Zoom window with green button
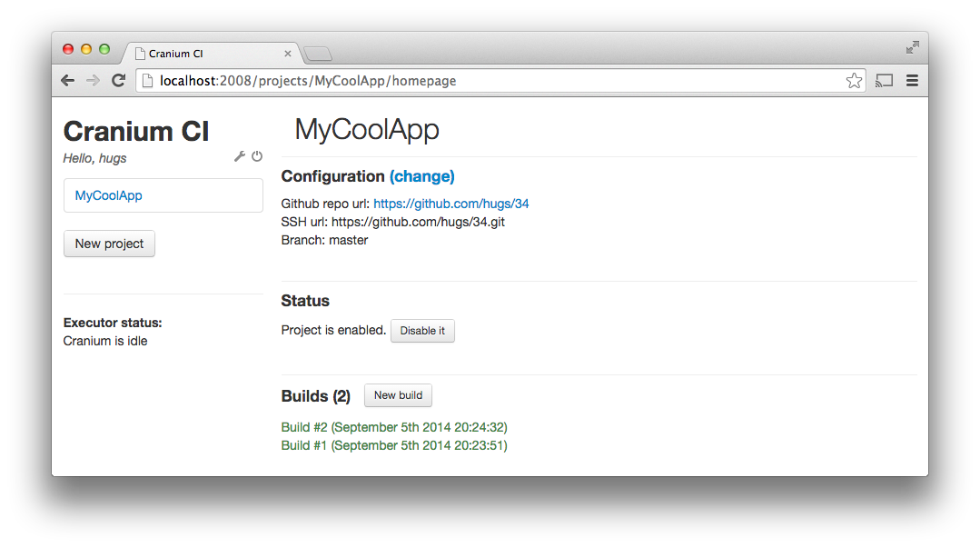 coord(104,49)
